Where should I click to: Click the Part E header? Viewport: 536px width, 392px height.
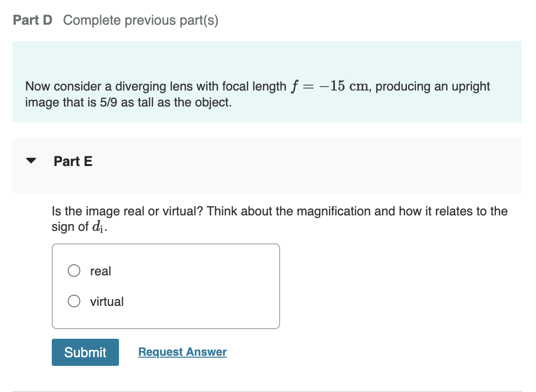(x=73, y=161)
